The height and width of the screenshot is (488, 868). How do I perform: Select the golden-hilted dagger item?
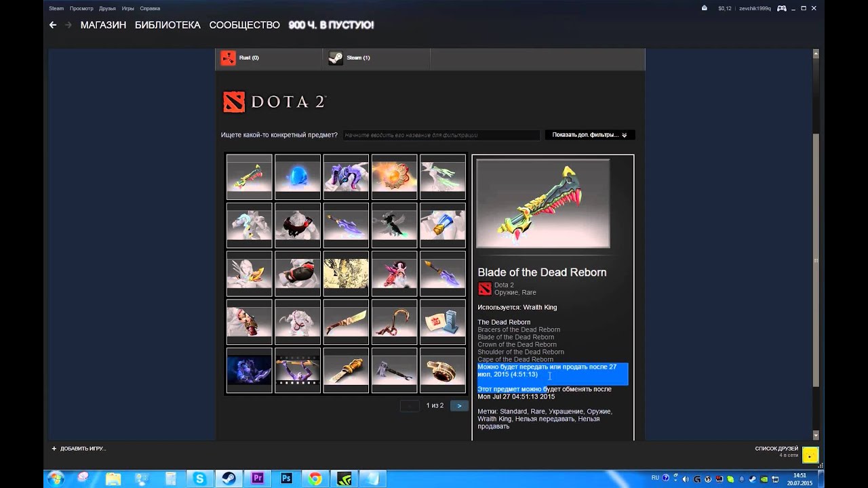point(346,370)
